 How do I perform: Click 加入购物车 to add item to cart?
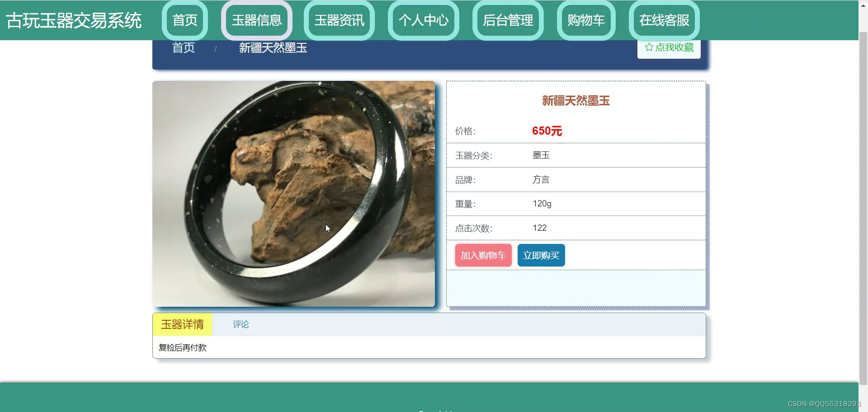tap(483, 255)
